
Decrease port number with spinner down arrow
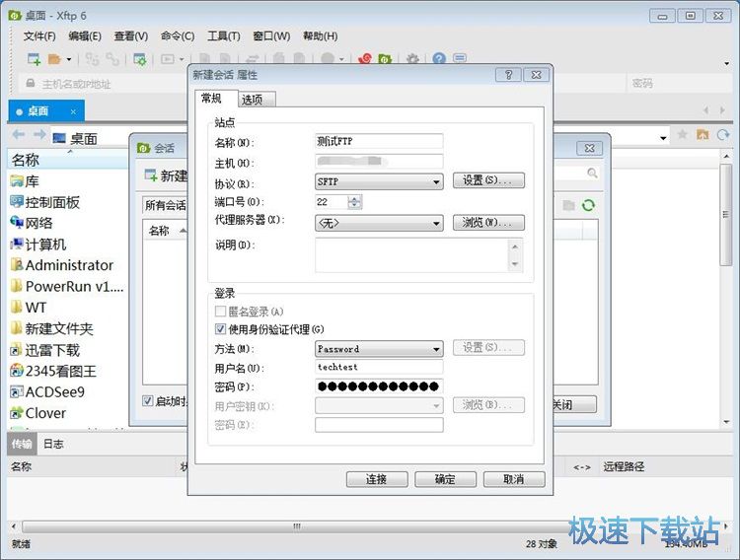355,206
